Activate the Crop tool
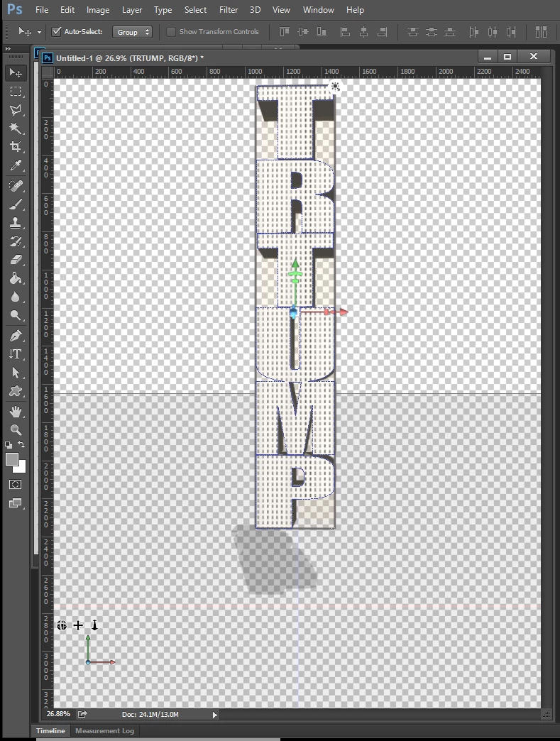560x741 pixels. coord(16,146)
